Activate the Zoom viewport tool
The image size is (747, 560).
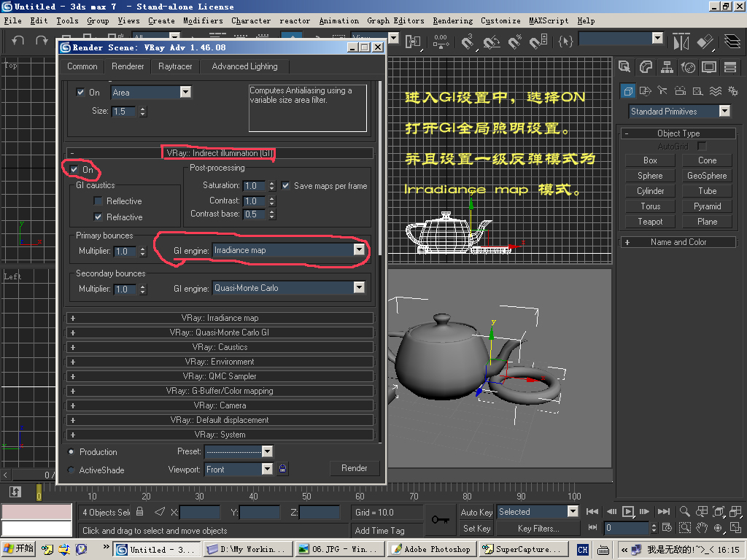tap(684, 511)
